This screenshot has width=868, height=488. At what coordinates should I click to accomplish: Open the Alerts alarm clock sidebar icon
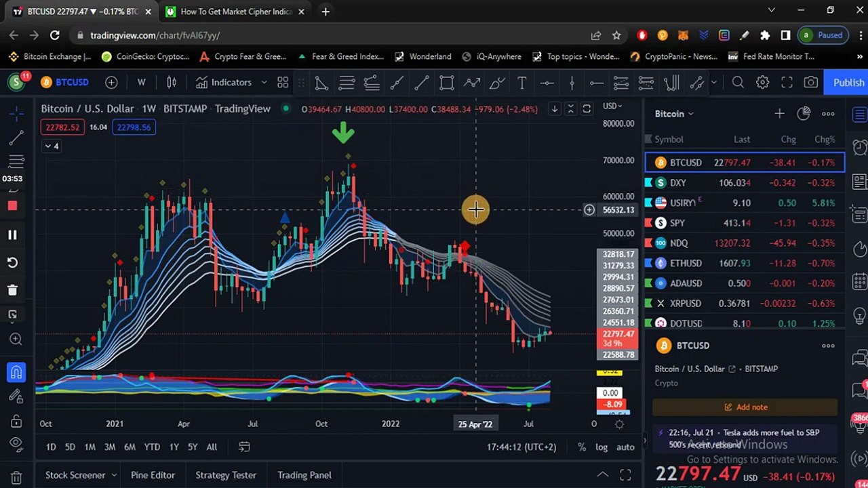pos(859,147)
